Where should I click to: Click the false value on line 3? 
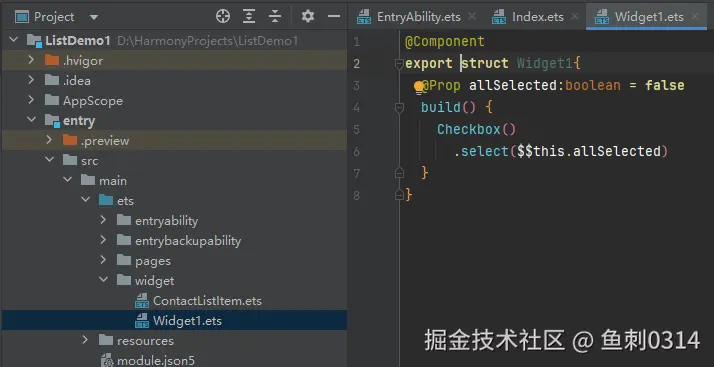[x=665, y=85]
